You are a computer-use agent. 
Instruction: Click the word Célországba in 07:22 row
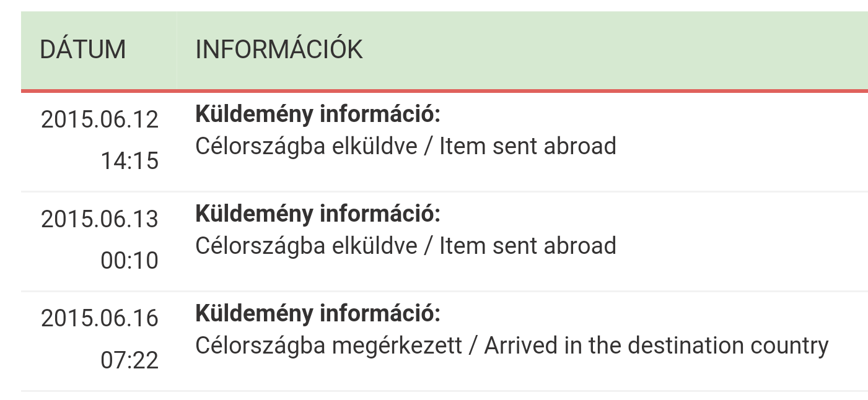tap(260, 346)
